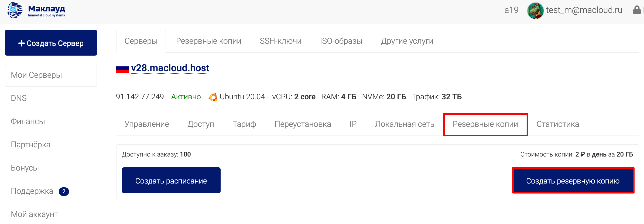Click the NVMe: 20 ГБ value

click(x=384, y=97)
